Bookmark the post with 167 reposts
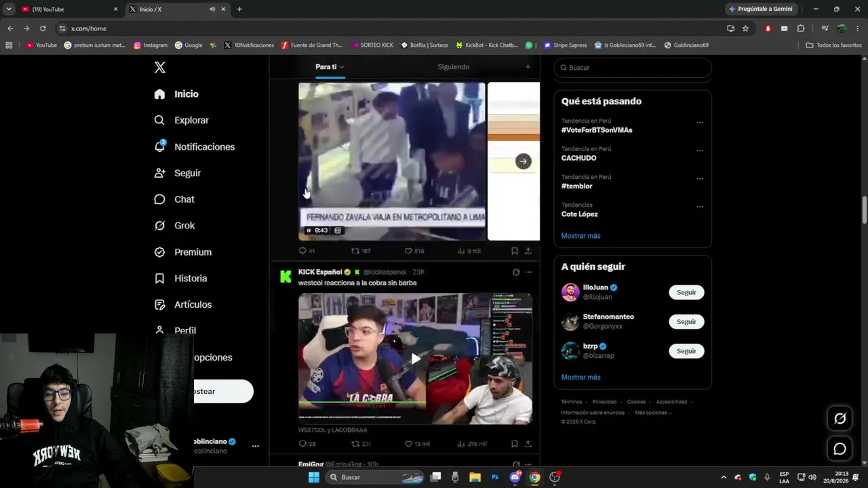Image resolution: width=868 pixels, height=488 pixels. point(515,251)
